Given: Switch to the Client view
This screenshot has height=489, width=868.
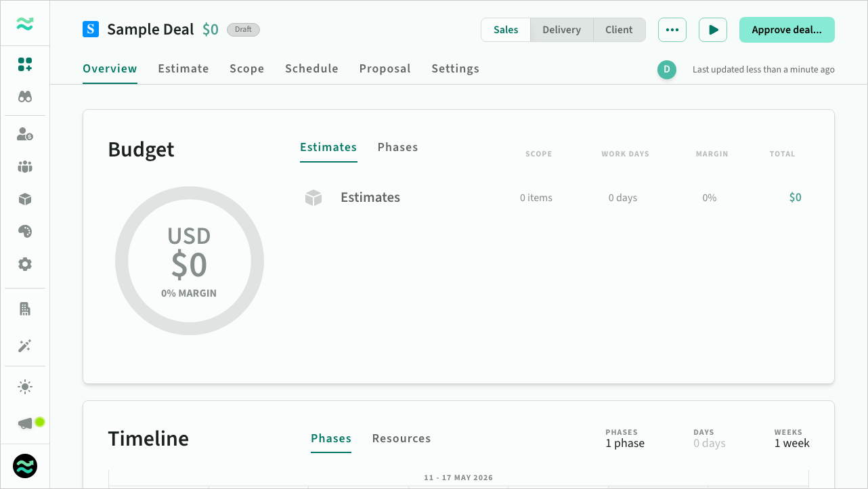Looking at the screenshot, I should (619, 30).
